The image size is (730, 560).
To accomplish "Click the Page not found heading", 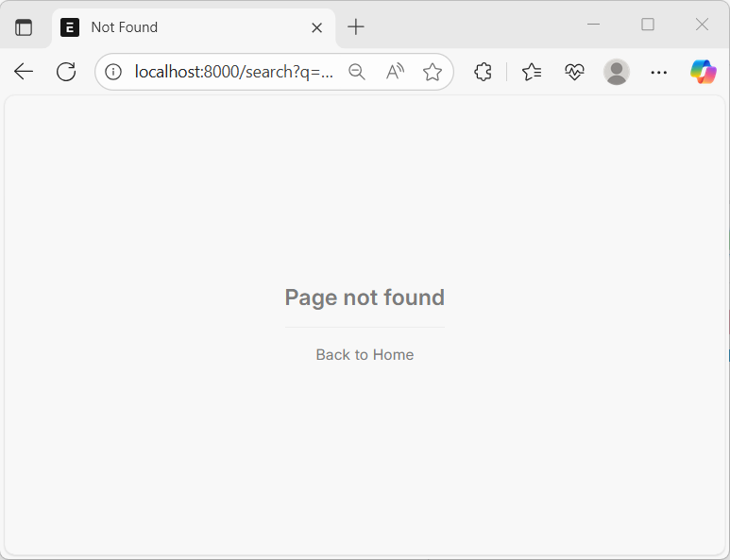I will click(x=365, y=297).
